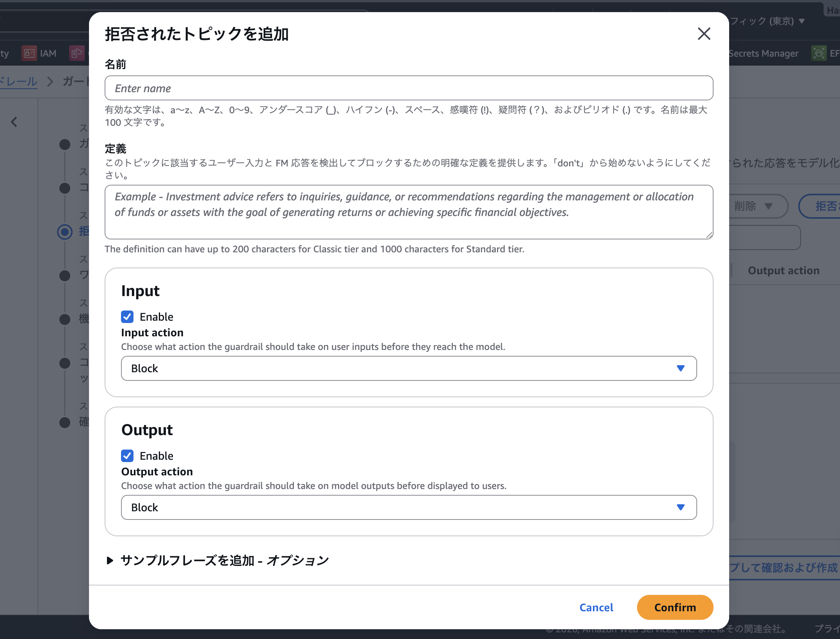Click the definition example textarea

408,212
